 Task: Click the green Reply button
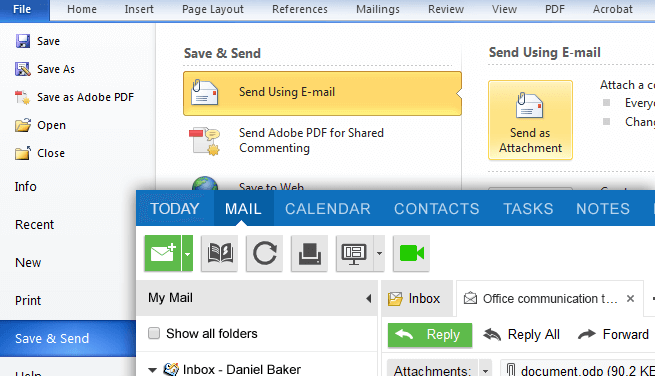(430, 335)
